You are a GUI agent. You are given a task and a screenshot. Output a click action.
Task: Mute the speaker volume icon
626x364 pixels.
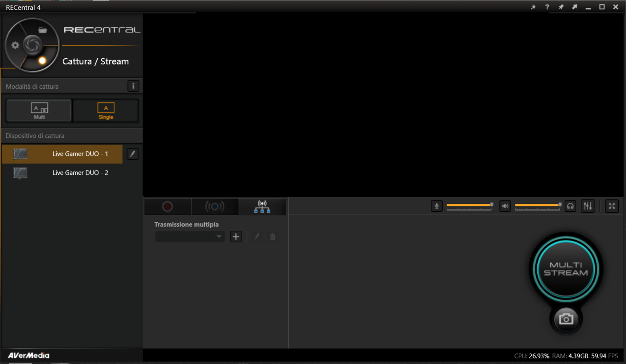click(505, 206)
